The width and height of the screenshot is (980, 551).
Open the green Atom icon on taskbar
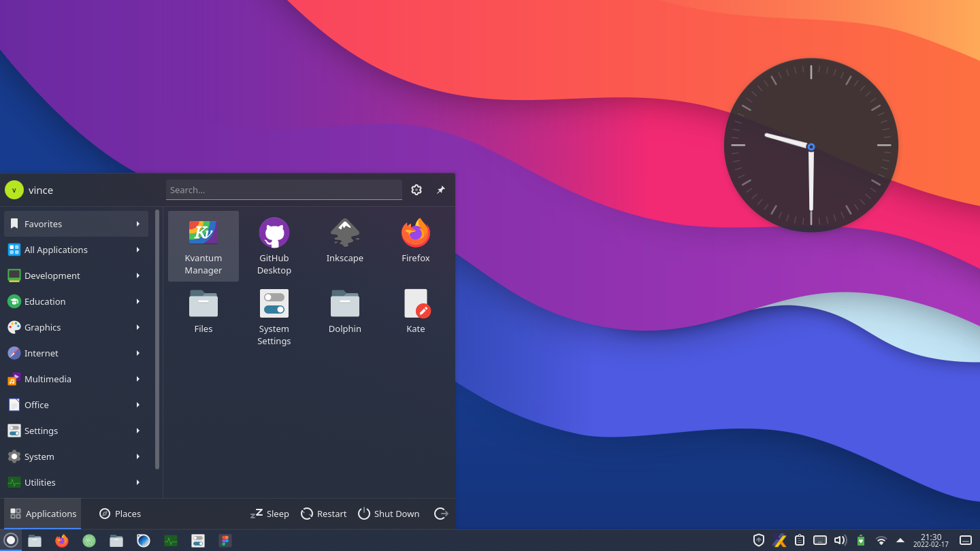[x=89, y=541]
